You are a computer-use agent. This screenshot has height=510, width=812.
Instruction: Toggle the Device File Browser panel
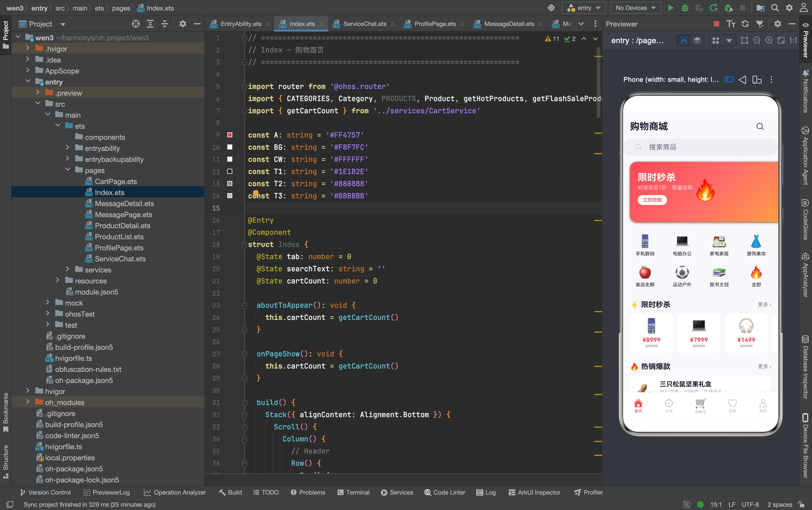(x=806, y=445)
